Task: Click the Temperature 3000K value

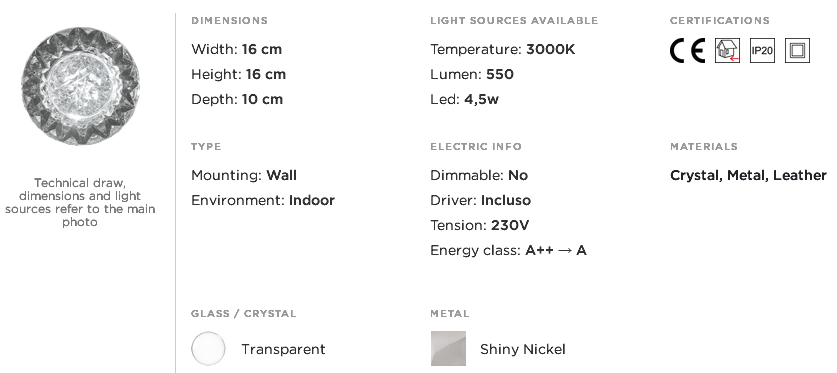Action: pos(550,50)
